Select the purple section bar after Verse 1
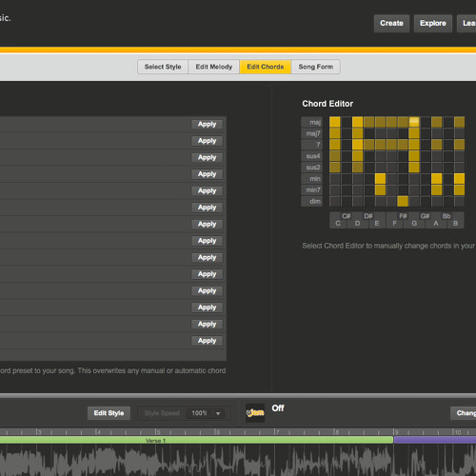 pos(435,440)
